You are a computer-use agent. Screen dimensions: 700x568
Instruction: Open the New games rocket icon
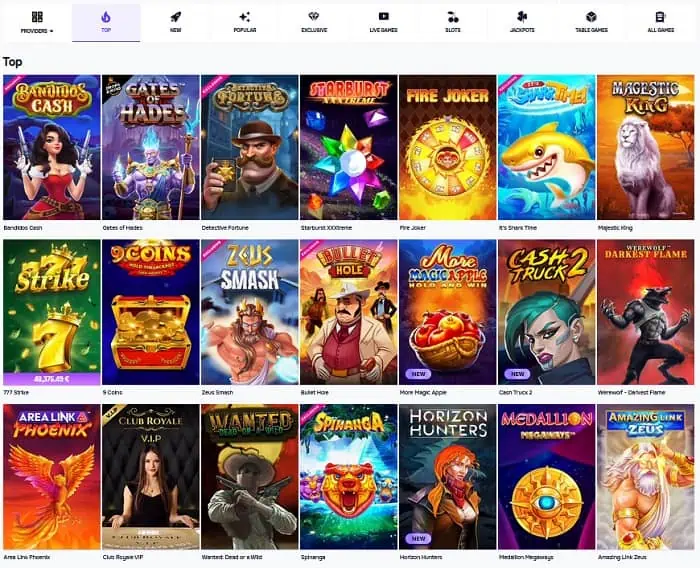tap(175, 17)
